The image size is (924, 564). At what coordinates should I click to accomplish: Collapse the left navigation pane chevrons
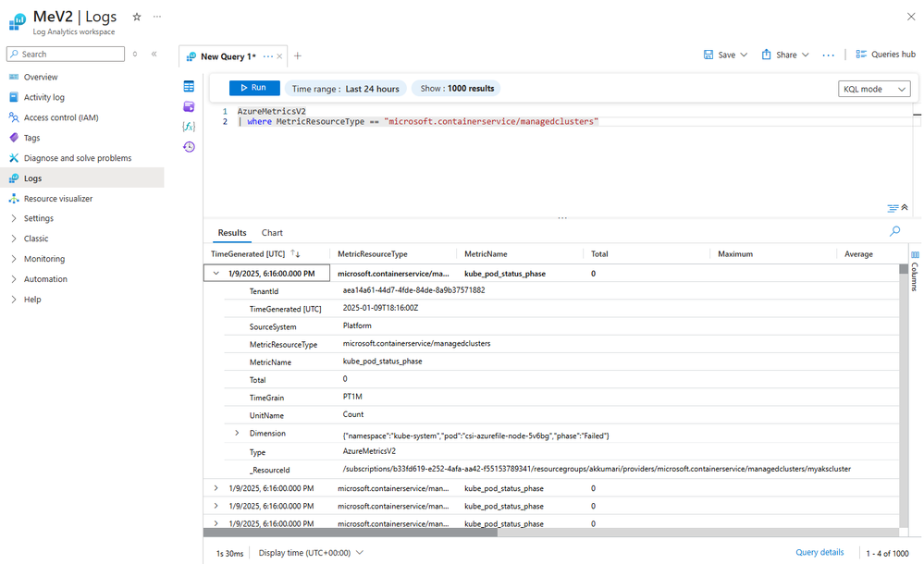click(x=154, y=54)
